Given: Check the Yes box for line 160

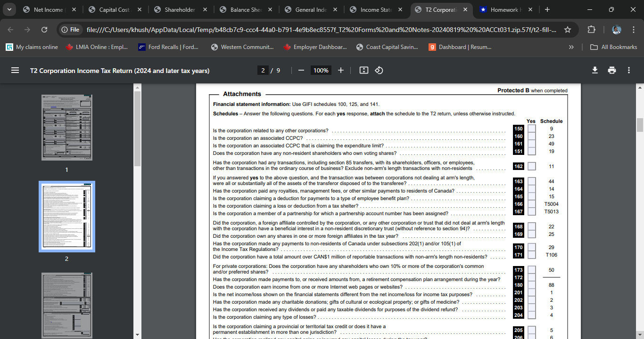Looking at the screenshot, I should point(531,136).
